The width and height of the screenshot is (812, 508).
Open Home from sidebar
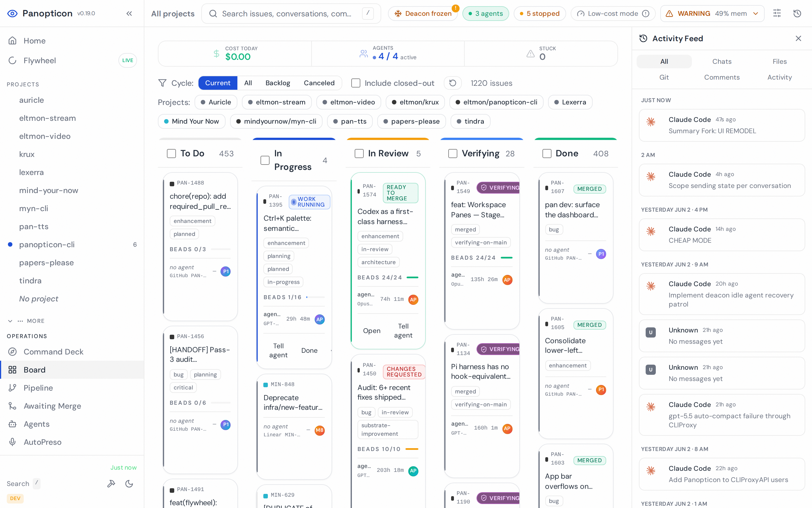(72, 41)
